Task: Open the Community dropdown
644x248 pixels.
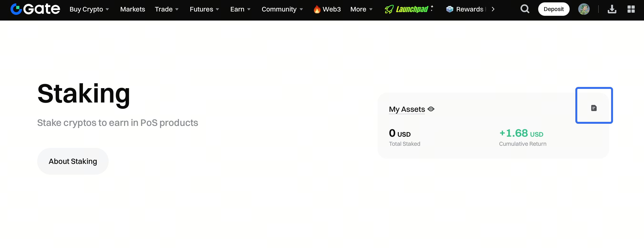Action: [282, 9]
